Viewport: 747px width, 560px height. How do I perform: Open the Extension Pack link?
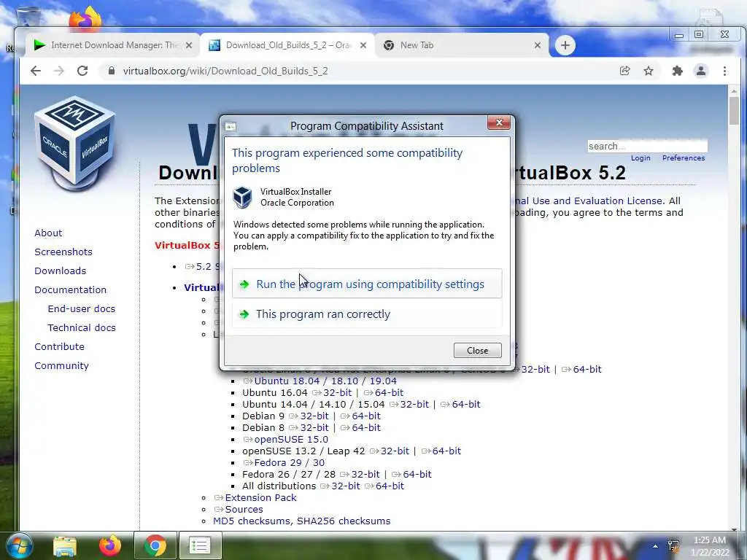(260, 497)
